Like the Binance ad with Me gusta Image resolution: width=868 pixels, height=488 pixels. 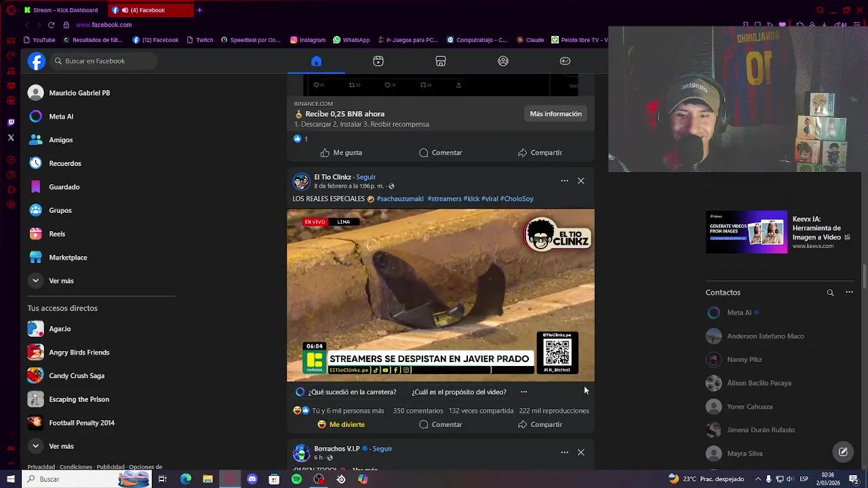pos(341,152)
